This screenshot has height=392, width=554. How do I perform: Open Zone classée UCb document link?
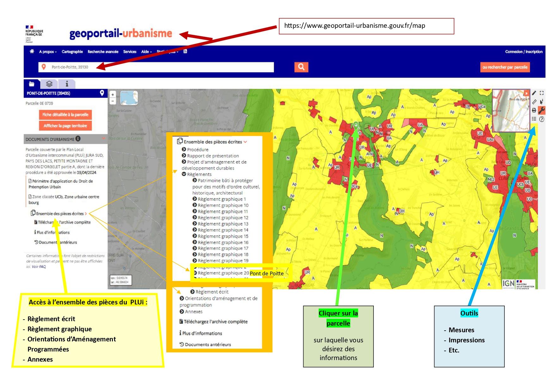64,199
